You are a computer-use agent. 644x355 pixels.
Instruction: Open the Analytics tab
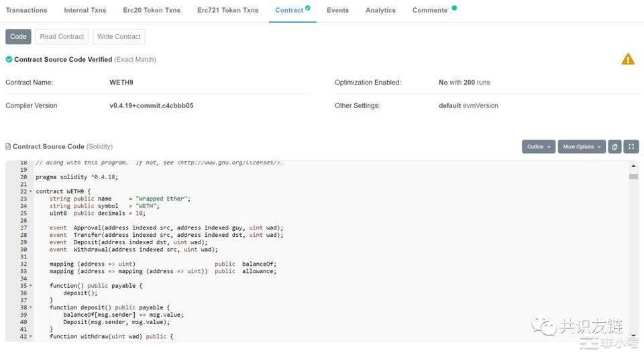[x=380, y=10]
